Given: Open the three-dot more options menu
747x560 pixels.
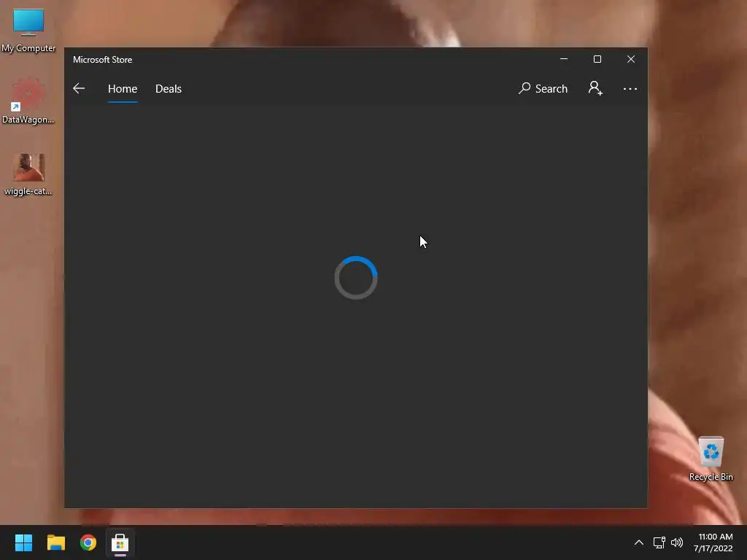Looking at the screenshot, I should point(630,89).
